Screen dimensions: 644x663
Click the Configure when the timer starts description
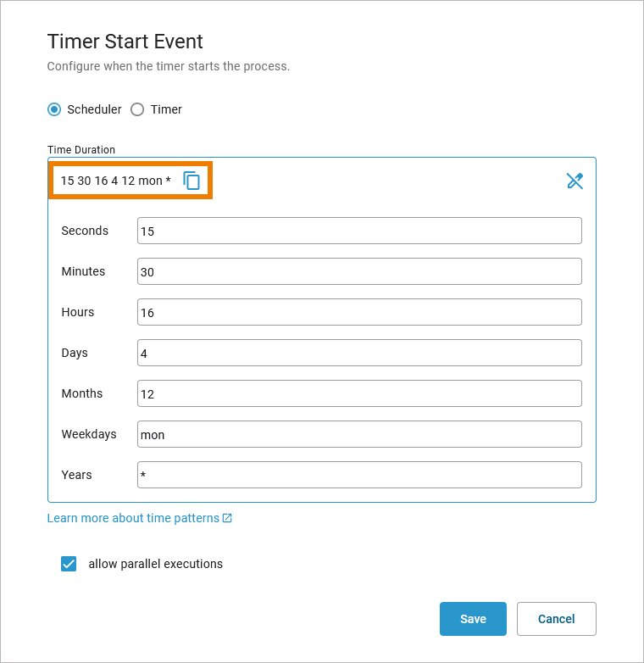[168, 66]
